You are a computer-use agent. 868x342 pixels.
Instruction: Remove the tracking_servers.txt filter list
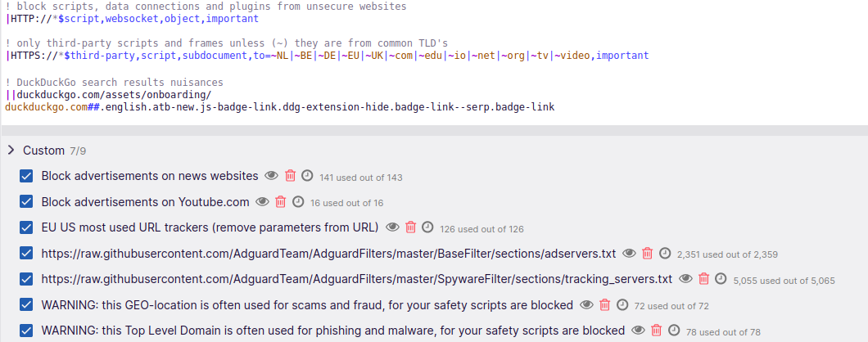(703, 279)
